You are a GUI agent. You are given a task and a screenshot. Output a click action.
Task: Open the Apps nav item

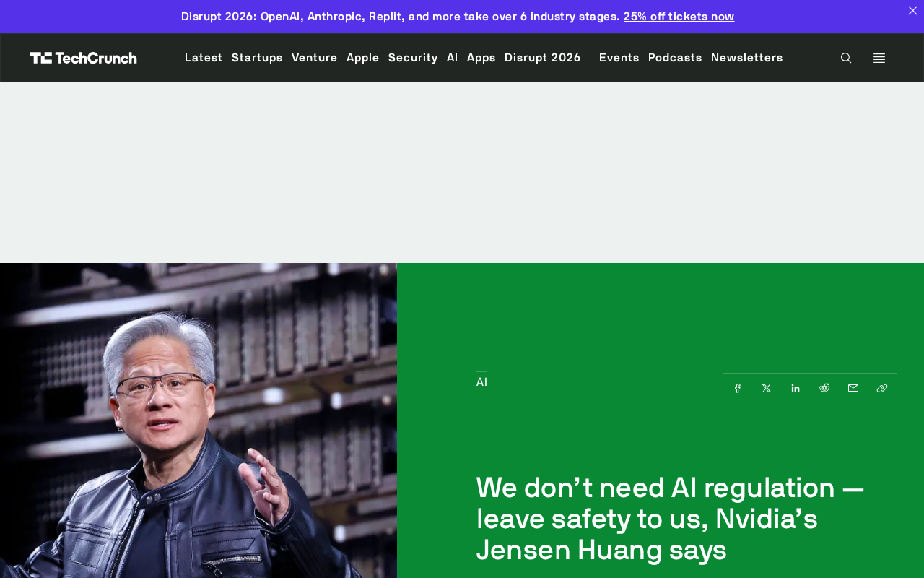[x=481, y=58]
